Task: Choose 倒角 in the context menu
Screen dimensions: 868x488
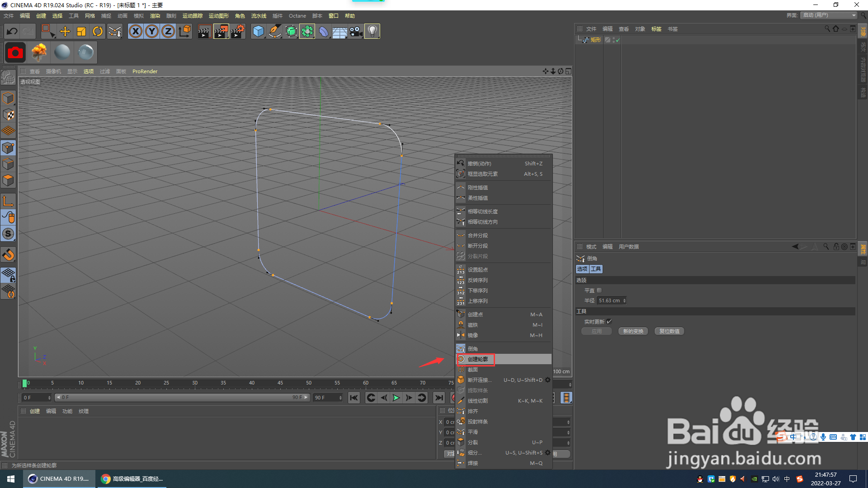Action: [504, 349]
